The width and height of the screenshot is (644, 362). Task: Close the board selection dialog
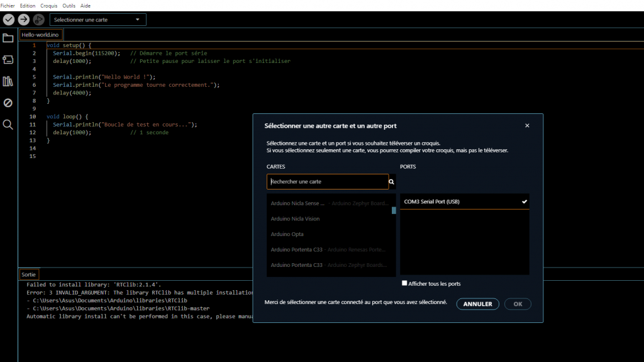[x=527, y=126]
